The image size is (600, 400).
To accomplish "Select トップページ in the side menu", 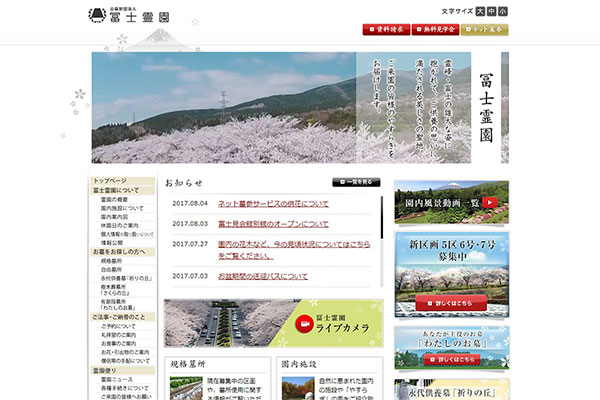I will (123, 181).
